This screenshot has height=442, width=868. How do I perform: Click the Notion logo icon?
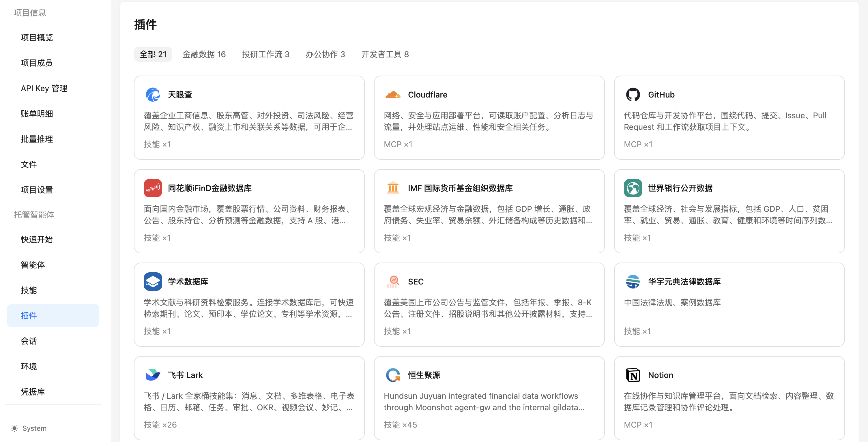633,375
